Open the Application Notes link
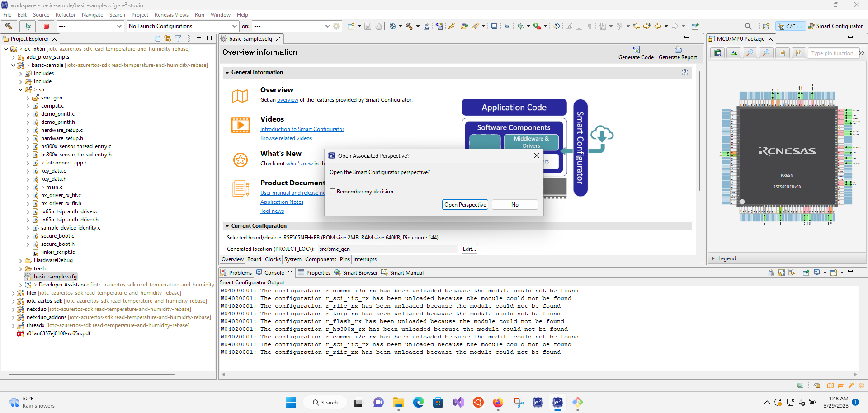 282,202
